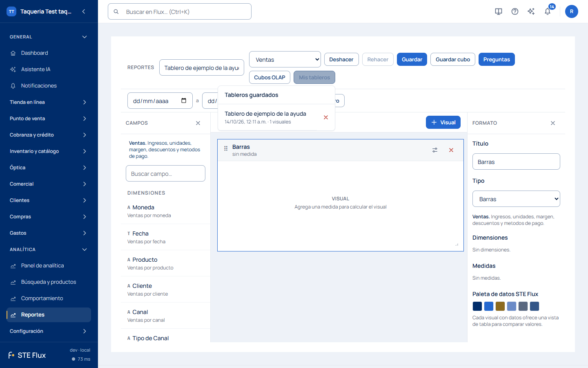Expand Configuración menu
588x368 pixels.
tap(49, 331)
